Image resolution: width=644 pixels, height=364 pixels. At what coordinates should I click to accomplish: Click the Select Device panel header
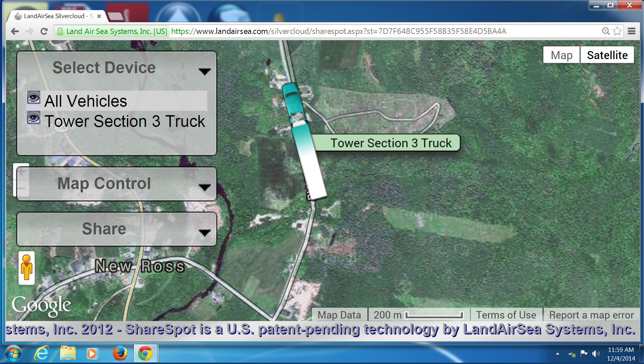tap(116, 68)
